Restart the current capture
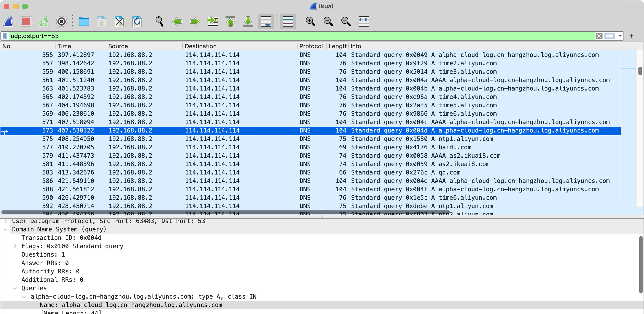The height and width of the screenshot is (314, 644). pos(44,21)
